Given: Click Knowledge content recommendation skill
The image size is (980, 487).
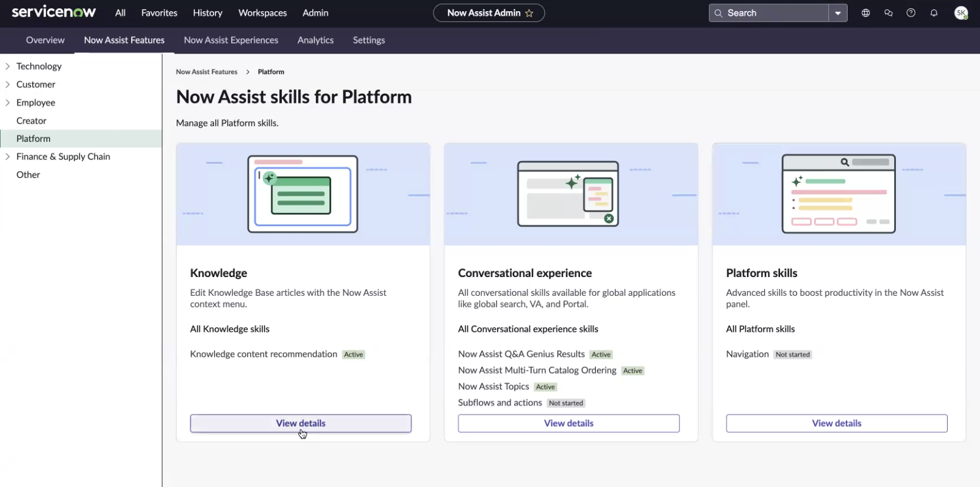Looking at the screenshot, I should pos(264,354).
